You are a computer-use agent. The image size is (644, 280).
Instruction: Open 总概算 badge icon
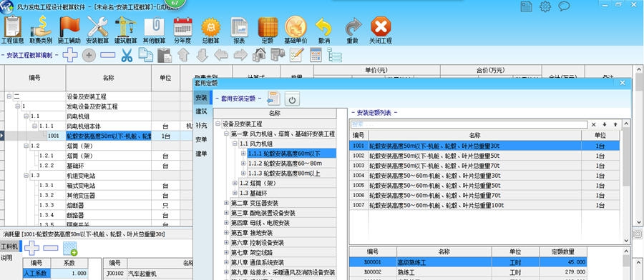(210, 29)
